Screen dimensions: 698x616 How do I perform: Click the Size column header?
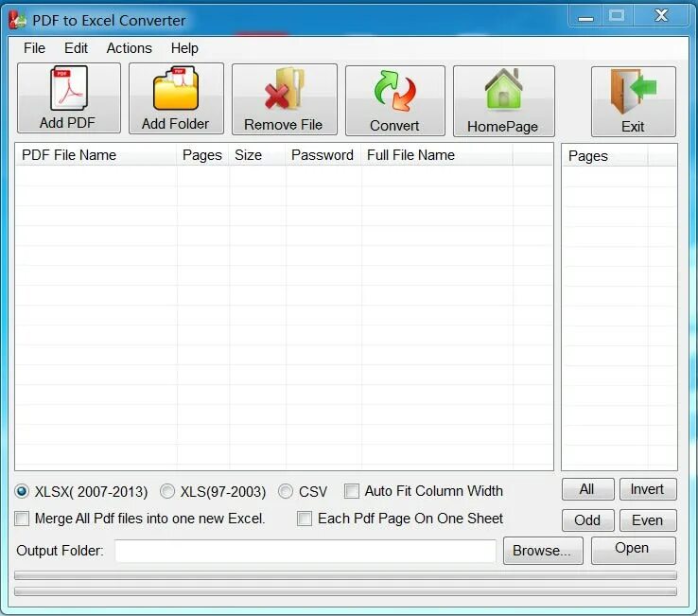pos(257,155)
